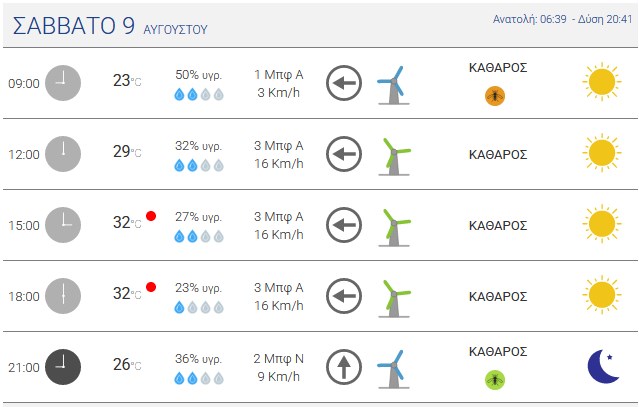The width and height of the screenshot is (639, 407).
Task: Click the red heat dot at 15:00
Action: (x=151, y=216)
